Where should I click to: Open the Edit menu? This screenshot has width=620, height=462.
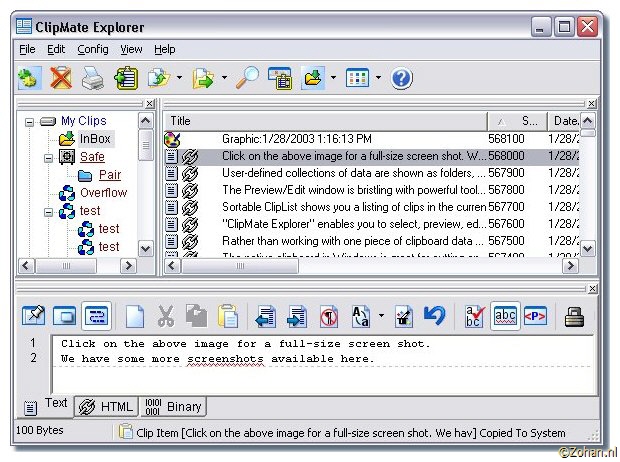[56, 49]
